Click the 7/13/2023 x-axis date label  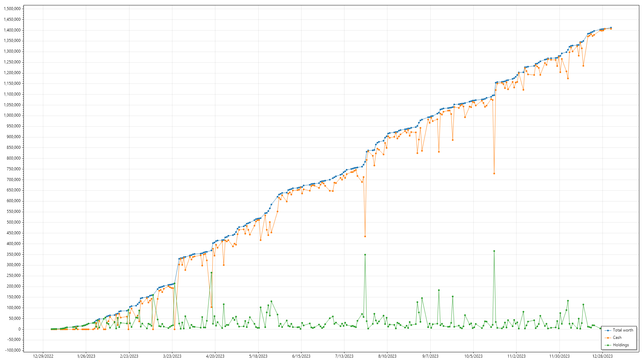tap(344, 356)
